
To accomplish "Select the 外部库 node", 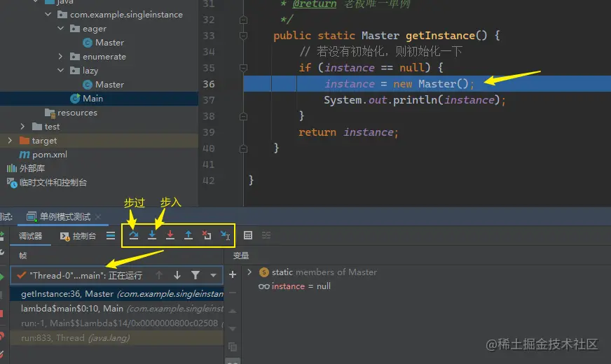I will 32,168.
